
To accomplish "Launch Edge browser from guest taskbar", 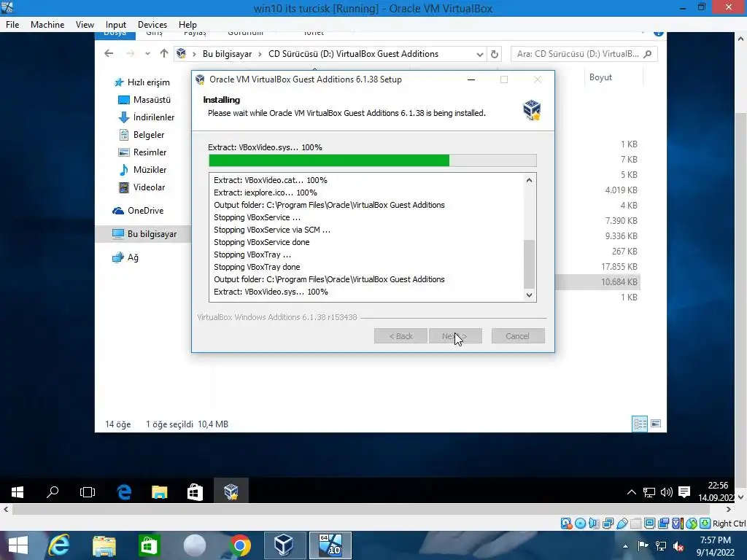I will 124,492.
